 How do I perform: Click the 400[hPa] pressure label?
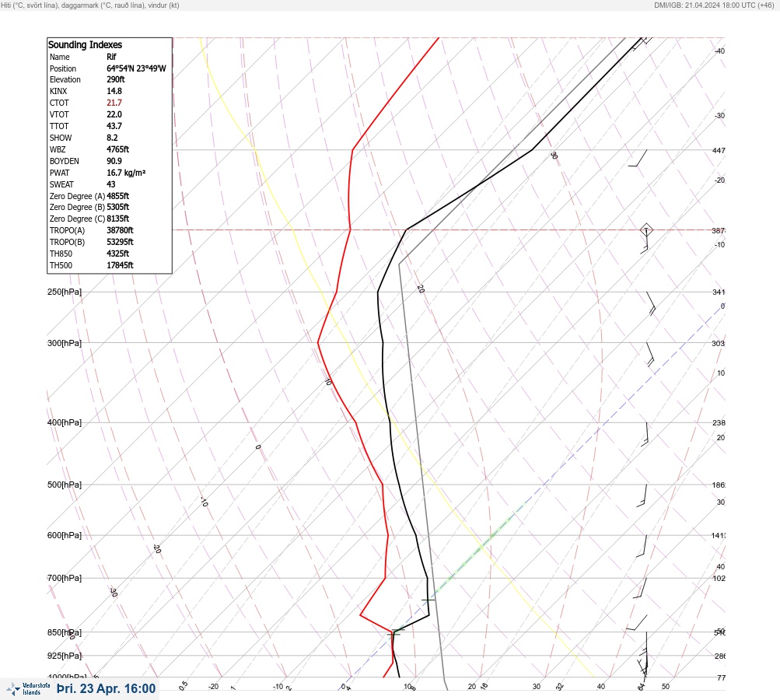[65, 422]
